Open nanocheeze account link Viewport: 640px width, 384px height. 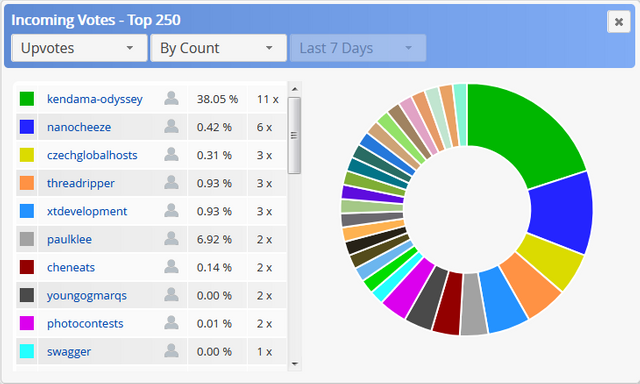click(79, 127)
